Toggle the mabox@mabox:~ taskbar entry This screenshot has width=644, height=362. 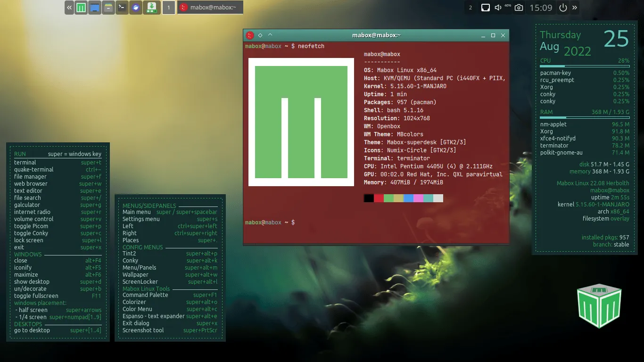pyautogui.click(x=210, y=7)
